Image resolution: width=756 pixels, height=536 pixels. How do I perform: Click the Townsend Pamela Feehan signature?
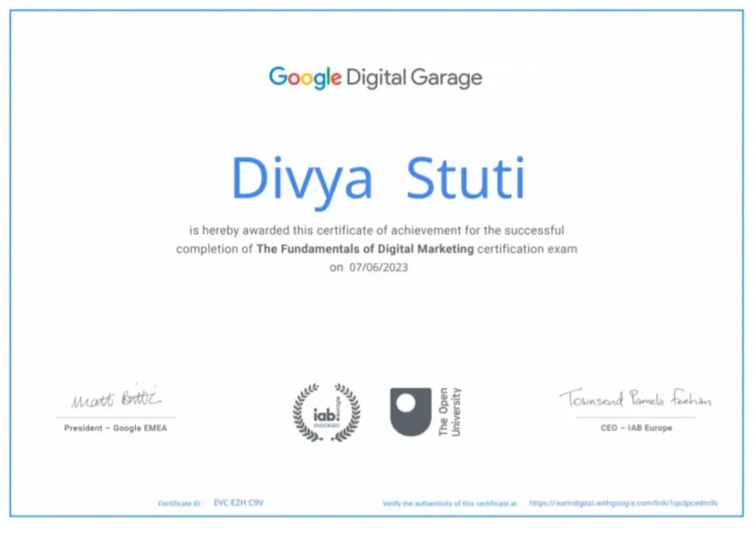pos(636,399)
